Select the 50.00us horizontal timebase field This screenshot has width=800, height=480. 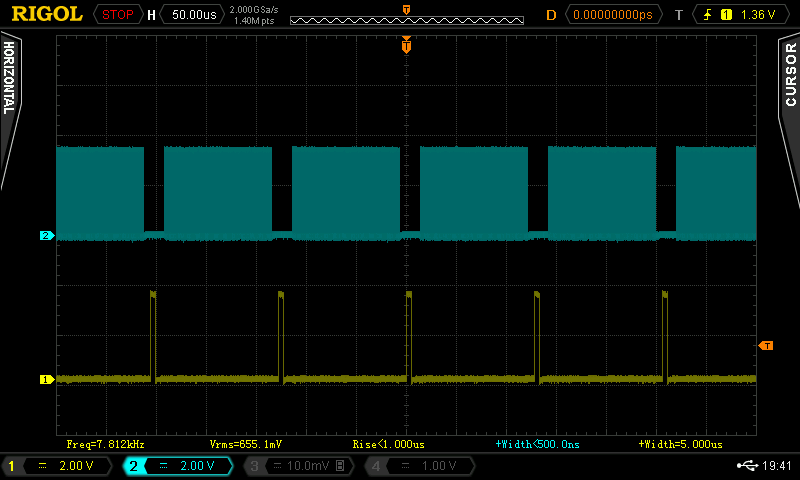pos(194,15)
